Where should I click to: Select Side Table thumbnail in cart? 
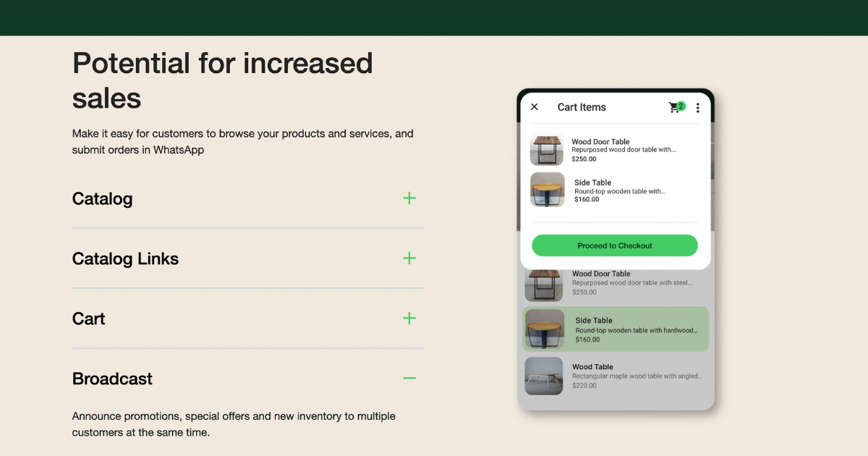click(x=548, y=190)
